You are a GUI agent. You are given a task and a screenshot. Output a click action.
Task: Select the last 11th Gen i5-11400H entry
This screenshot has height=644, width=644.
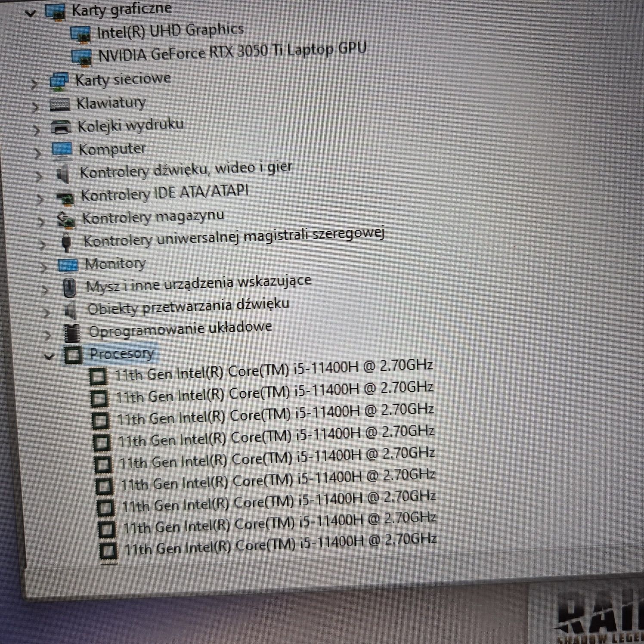[x=281, y=544]
